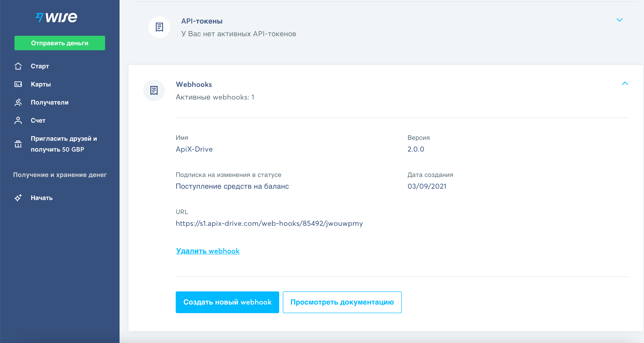Click Поступление средств на баланс text
The height and width of the screenshot is (343, 644).
tap(232, 186)
